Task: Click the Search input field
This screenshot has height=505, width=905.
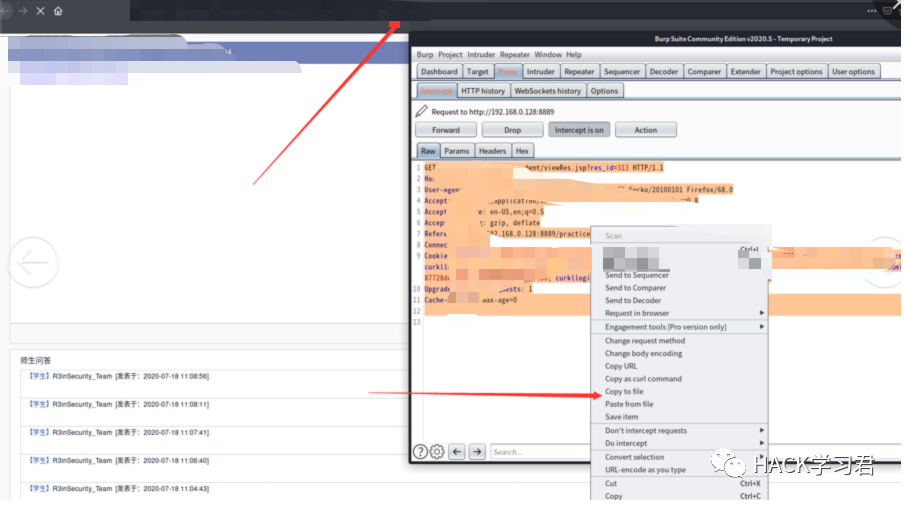Action: [x=540, y=452]
